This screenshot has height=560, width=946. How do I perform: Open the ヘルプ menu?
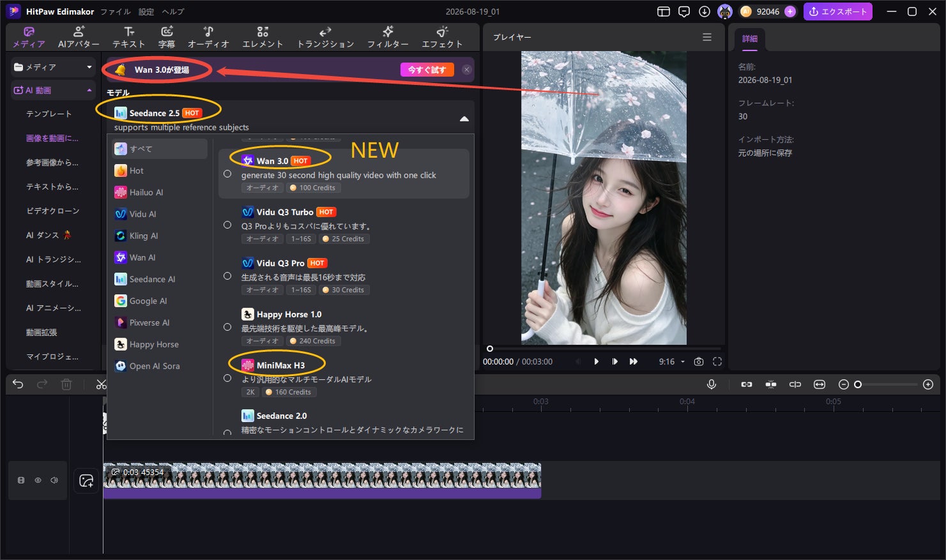pyautogui.click(x=172, y=11)
